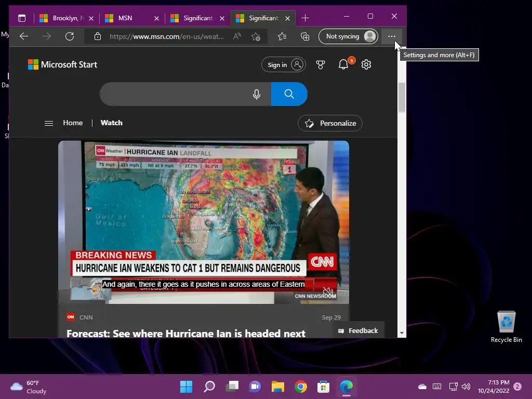The width and height of the screenshot is (532, 399).
Task: Click the Feedback button
Action: tap(358, 331)
